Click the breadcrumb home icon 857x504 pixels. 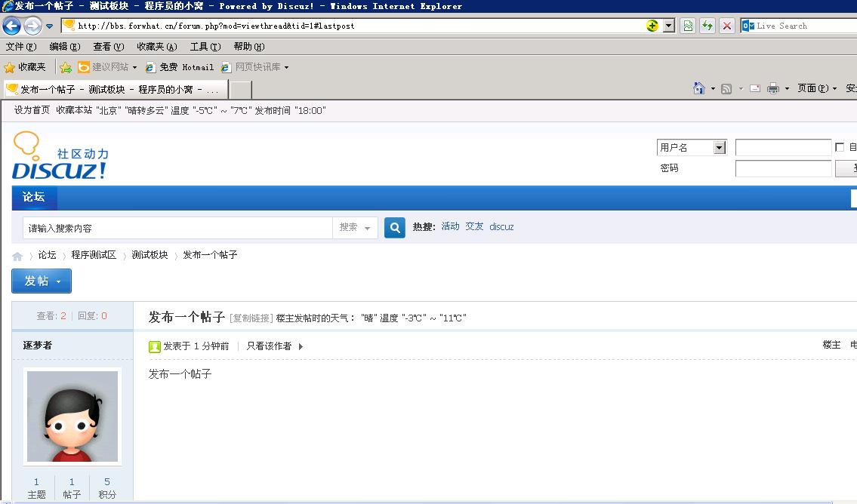point(17,256)
